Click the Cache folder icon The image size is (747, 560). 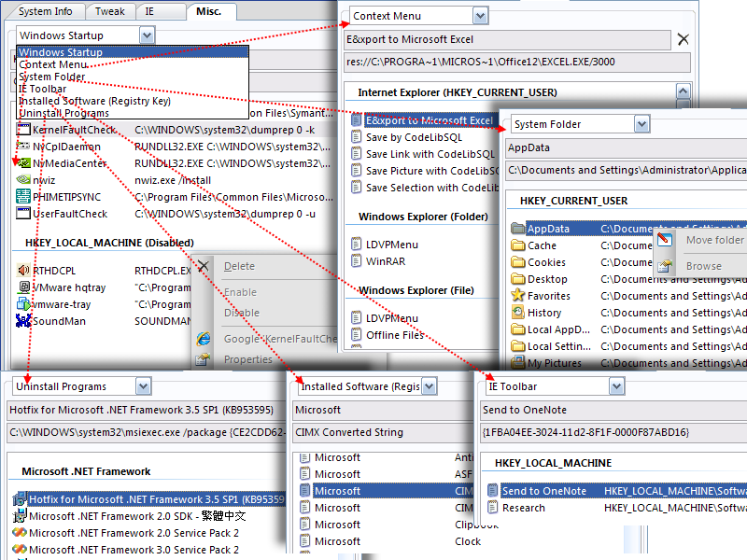coord(518,245)
